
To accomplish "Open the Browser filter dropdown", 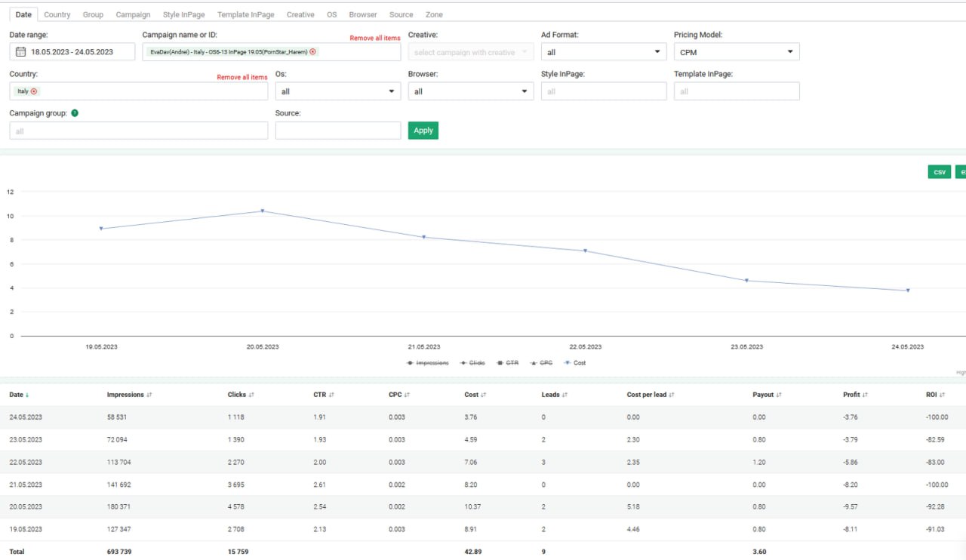I will (471, 91).
